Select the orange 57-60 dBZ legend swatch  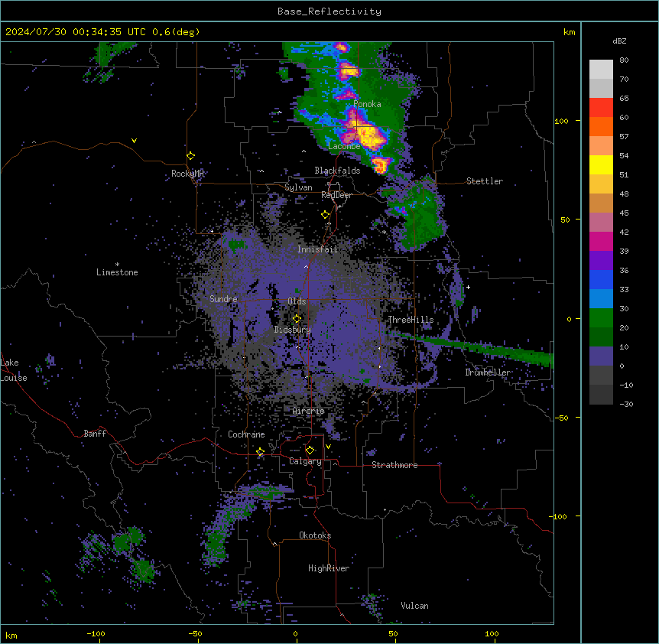(x=601, y=126)
